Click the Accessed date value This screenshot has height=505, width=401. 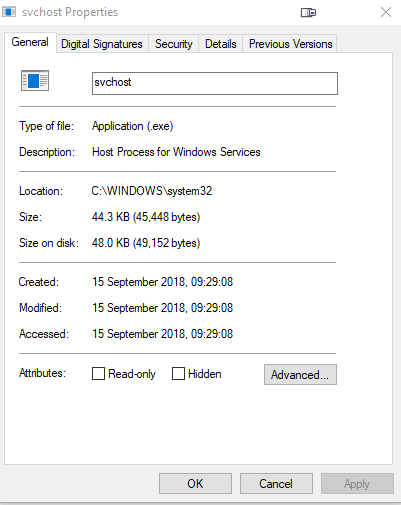[162, 334]
